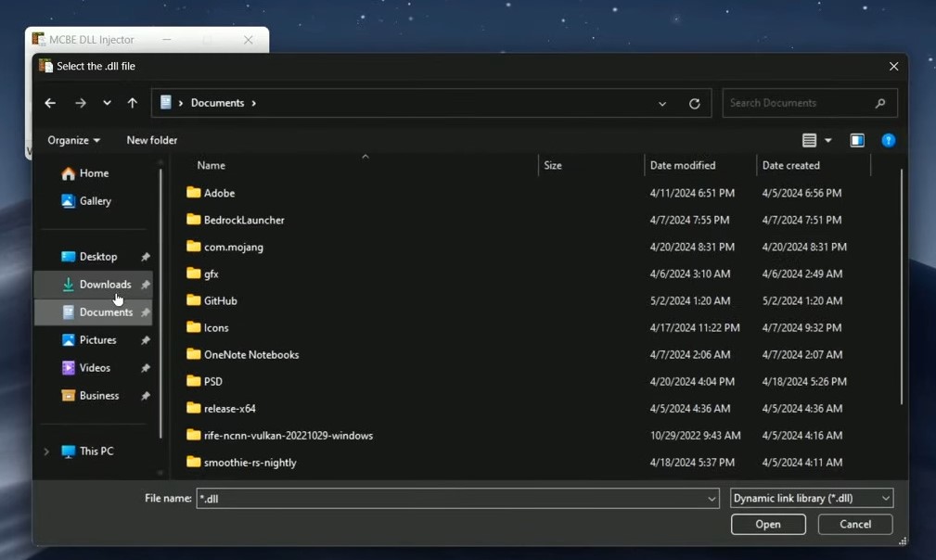The height and width of the screenshot is (560, 936).
Task: Expand the This PC tree node
Action: [x=46, y=452]
